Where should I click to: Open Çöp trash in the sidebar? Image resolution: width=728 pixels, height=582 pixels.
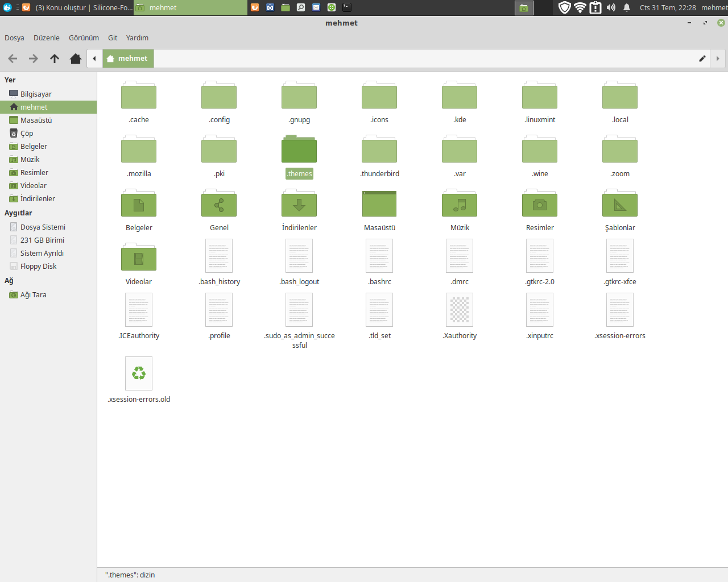pos(48,133)
